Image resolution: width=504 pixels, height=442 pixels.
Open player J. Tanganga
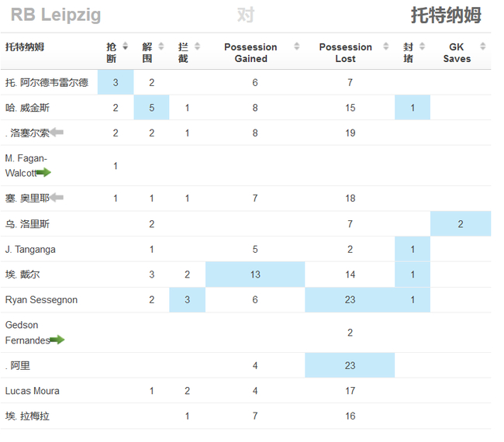pos(30,249)
